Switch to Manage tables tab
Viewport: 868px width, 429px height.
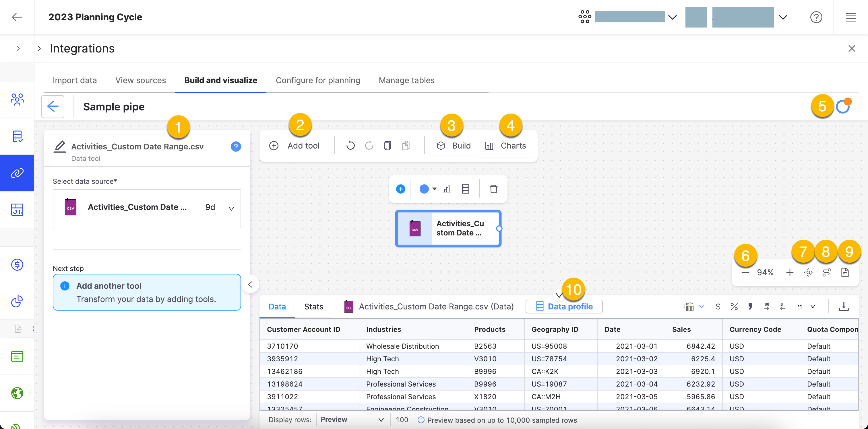pos(406,81)
